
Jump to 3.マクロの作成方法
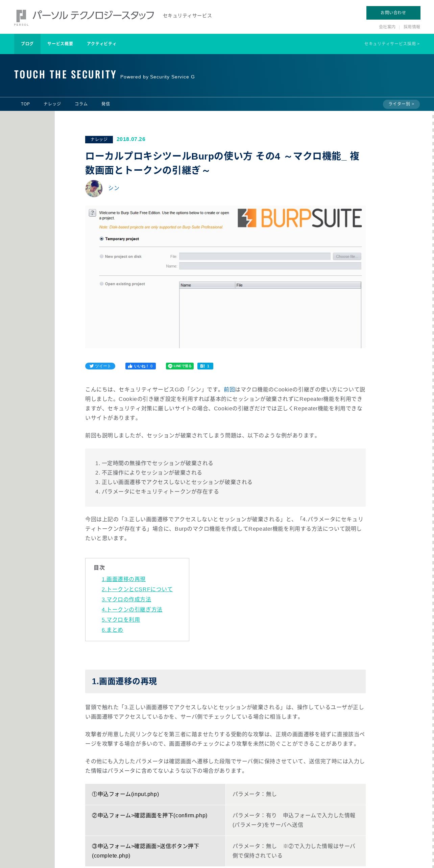coord(126,599)
